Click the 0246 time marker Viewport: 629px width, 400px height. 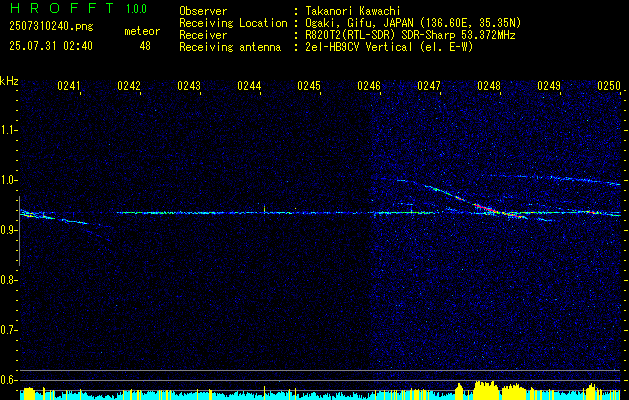369,85
